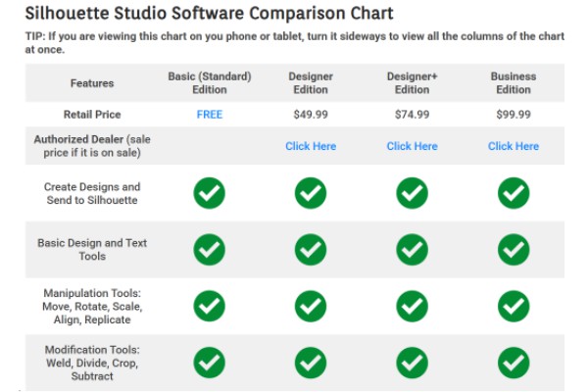The height and width of the screenshot is (392, 588).
Task: Click Business Edition checkmark for Manipulation Tools
Action: click(x=514, y=307)
